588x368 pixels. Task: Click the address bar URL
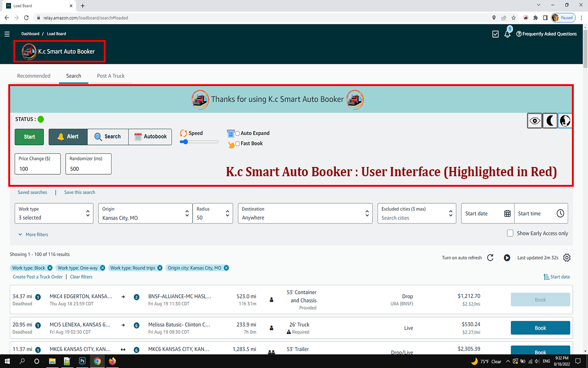click(86, 18)
